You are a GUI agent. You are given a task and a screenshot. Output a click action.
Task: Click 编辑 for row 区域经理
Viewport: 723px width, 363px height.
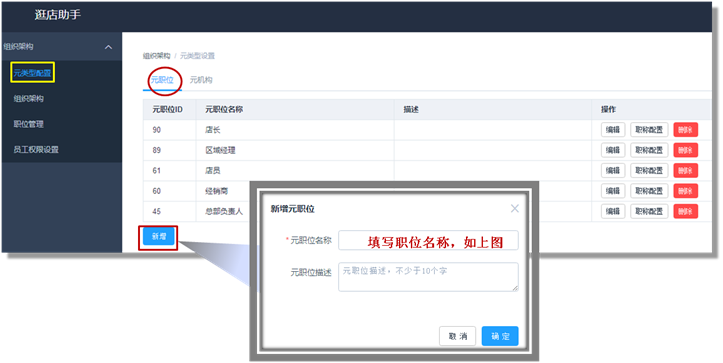613,150
